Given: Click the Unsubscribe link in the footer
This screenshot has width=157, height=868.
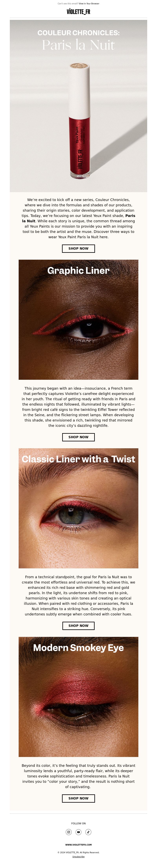Looking at the screenshot, I should coord(78,857).
